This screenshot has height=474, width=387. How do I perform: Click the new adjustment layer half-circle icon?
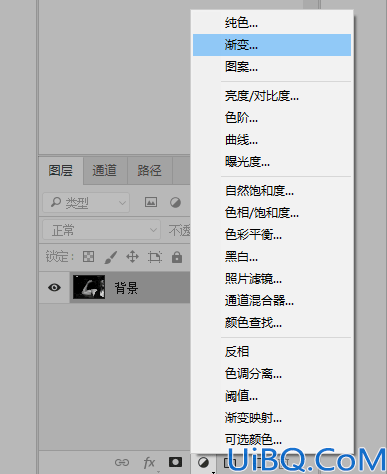(x=203, y=462)
